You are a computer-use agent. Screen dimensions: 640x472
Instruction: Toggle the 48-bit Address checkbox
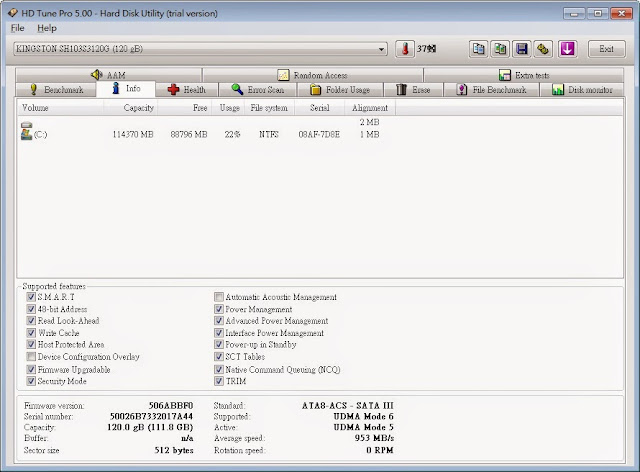(x=31, y=309)
